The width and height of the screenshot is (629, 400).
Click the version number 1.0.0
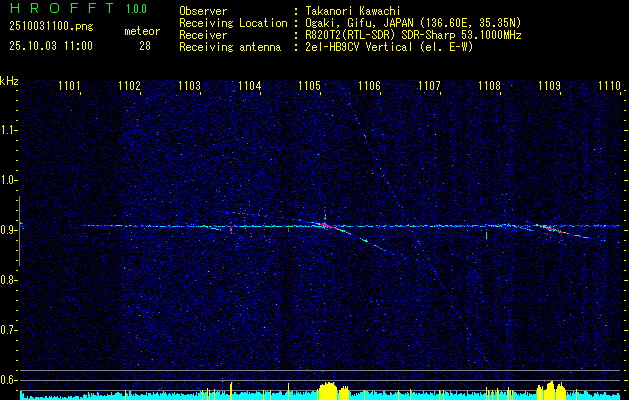point(136,9)
